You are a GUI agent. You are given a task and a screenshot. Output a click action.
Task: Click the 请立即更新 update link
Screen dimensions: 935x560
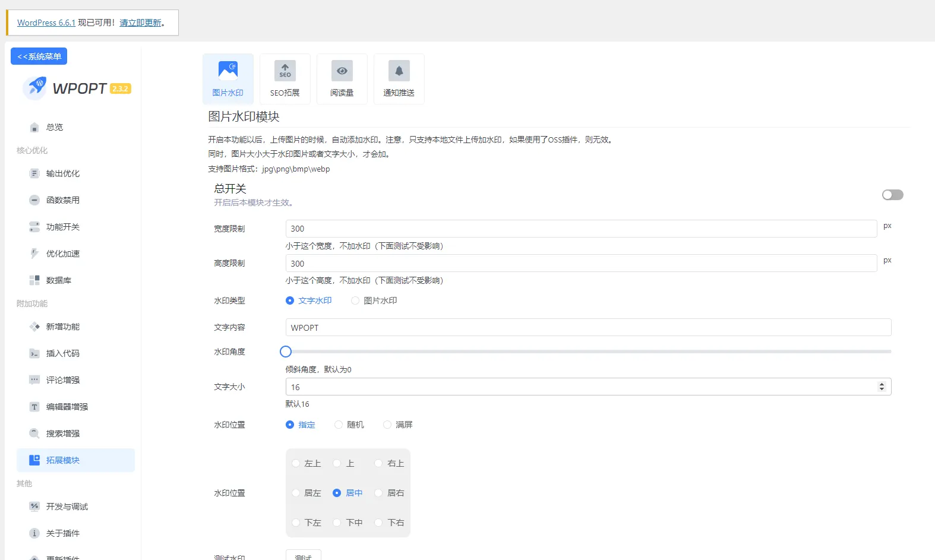(x=140, y=23)
